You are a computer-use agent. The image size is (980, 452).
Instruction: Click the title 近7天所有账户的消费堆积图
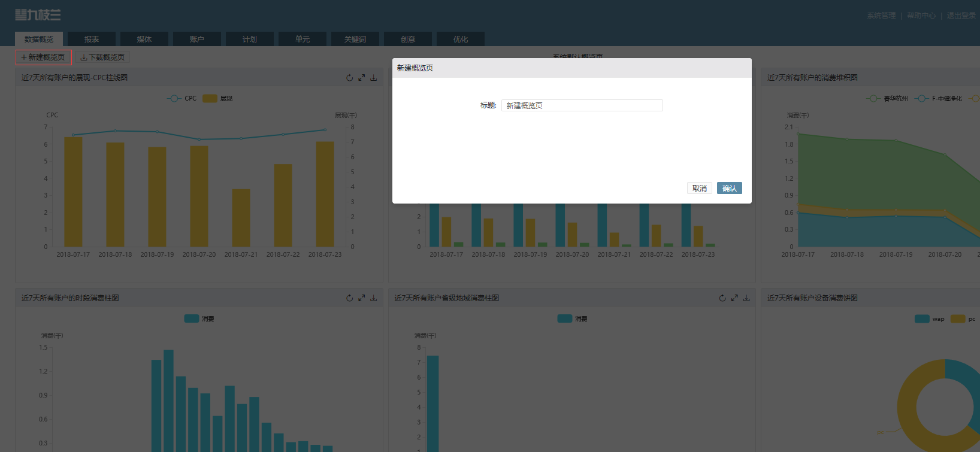812,78
